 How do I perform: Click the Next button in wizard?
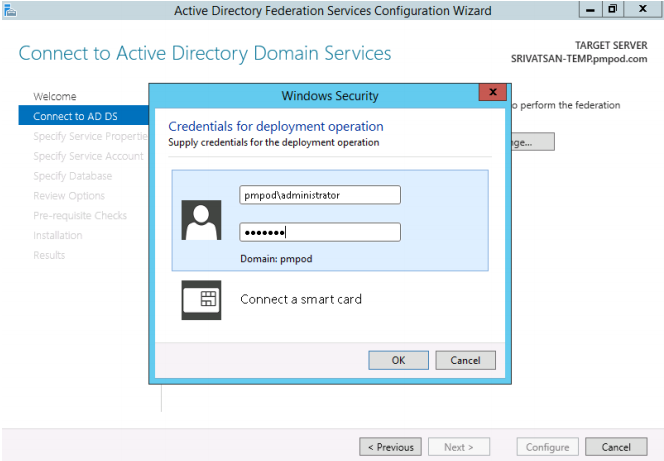459,447
